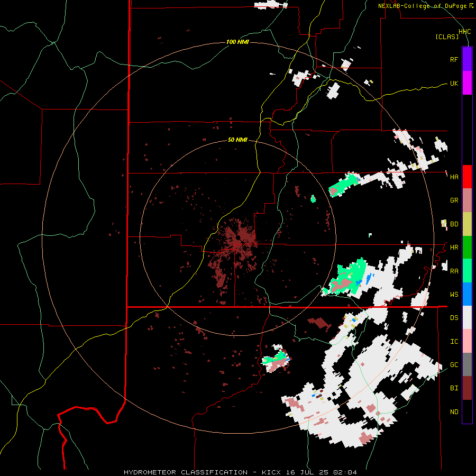The width and height of the screenshot is (476, 476).
Task: Click the '[CLAS]' legend header
Action: 447,37
